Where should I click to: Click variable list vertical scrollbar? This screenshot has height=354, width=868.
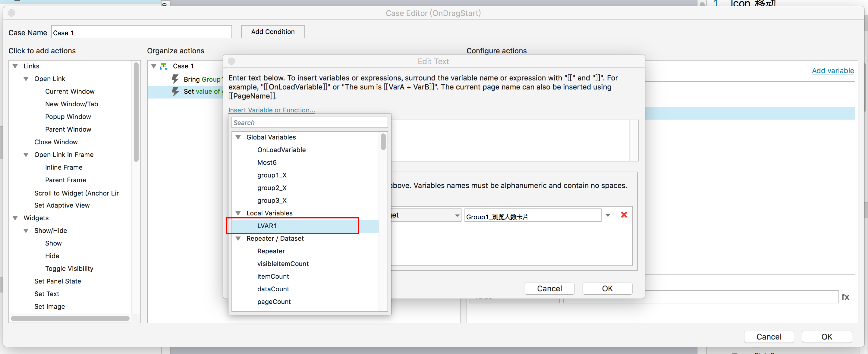tap(383, 142)
